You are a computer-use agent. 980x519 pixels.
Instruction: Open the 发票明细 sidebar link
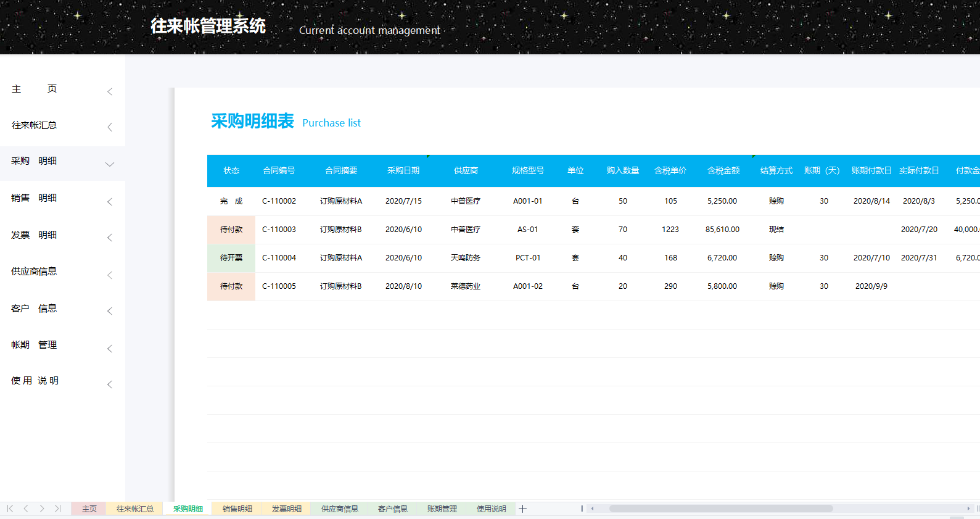(x=35, y=235)
